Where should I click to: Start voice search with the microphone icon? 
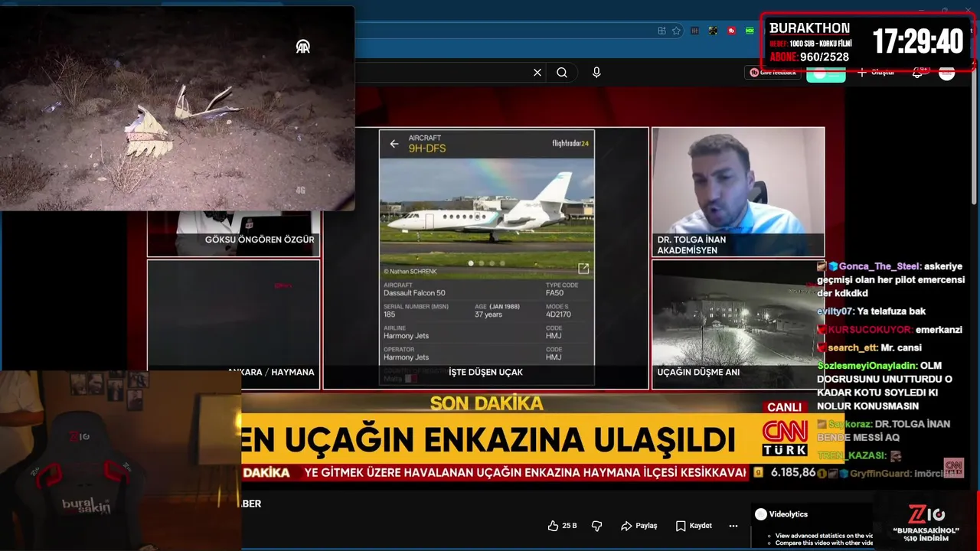(596, 73)
